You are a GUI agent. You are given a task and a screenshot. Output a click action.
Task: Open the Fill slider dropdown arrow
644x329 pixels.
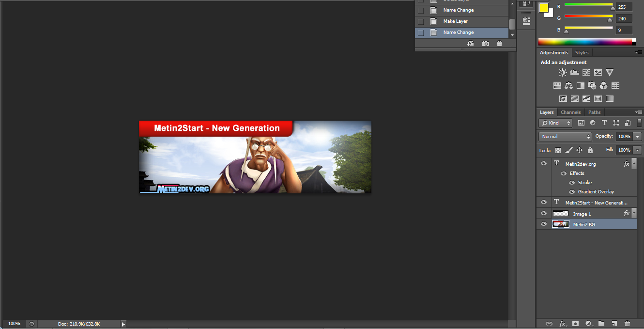point(637,150)
